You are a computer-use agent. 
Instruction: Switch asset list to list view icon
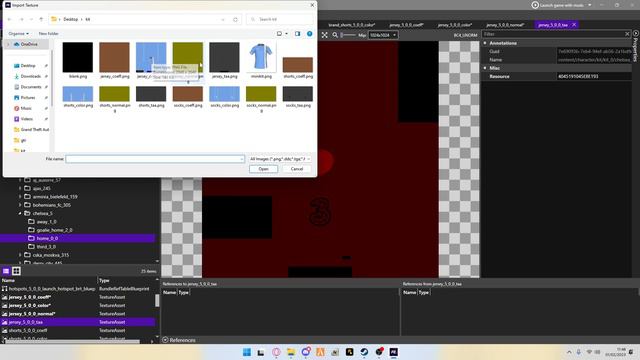6,271
